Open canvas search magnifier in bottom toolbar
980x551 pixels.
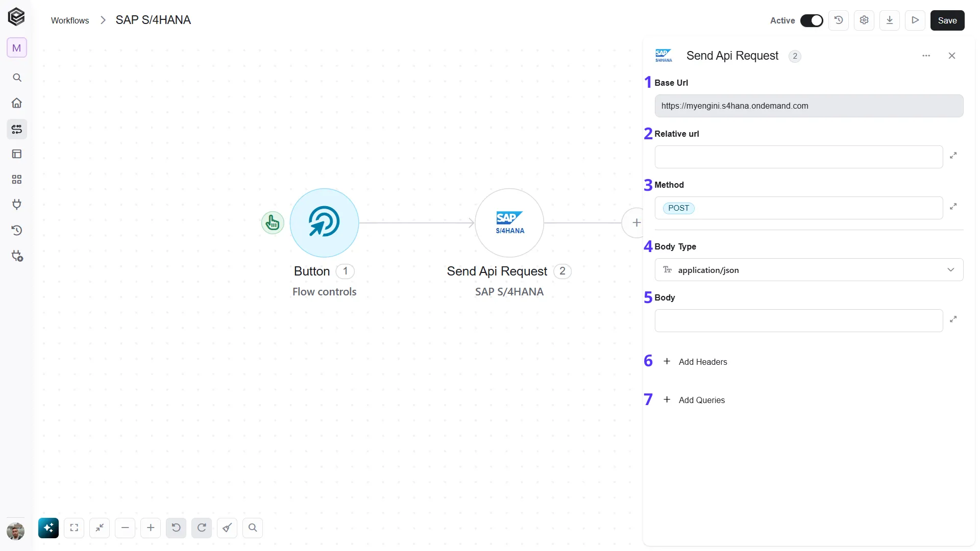click(253, 528)
